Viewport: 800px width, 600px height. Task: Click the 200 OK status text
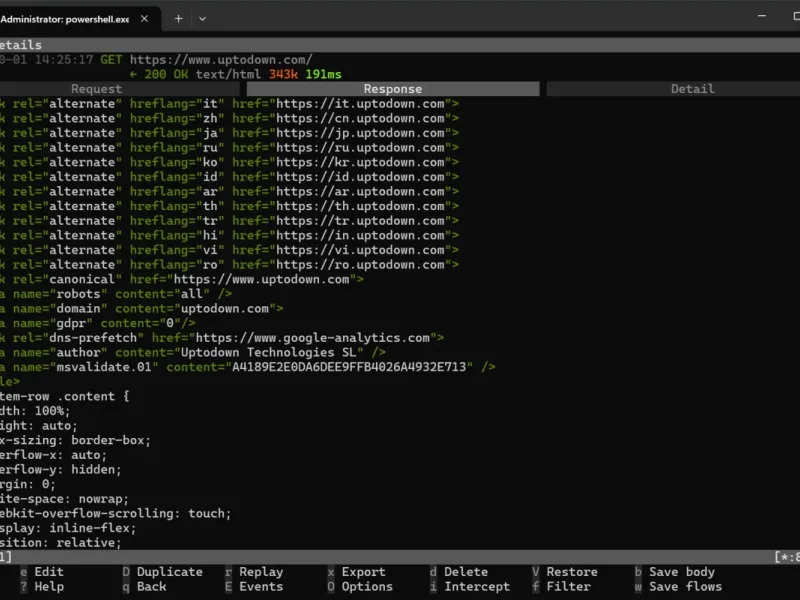pyautogui.click(x=166, y=74)
